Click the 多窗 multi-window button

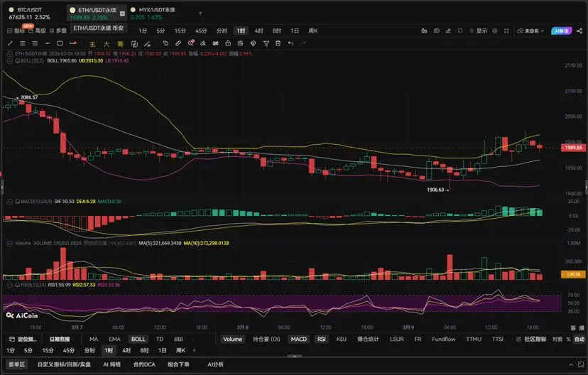pos(58,31)
